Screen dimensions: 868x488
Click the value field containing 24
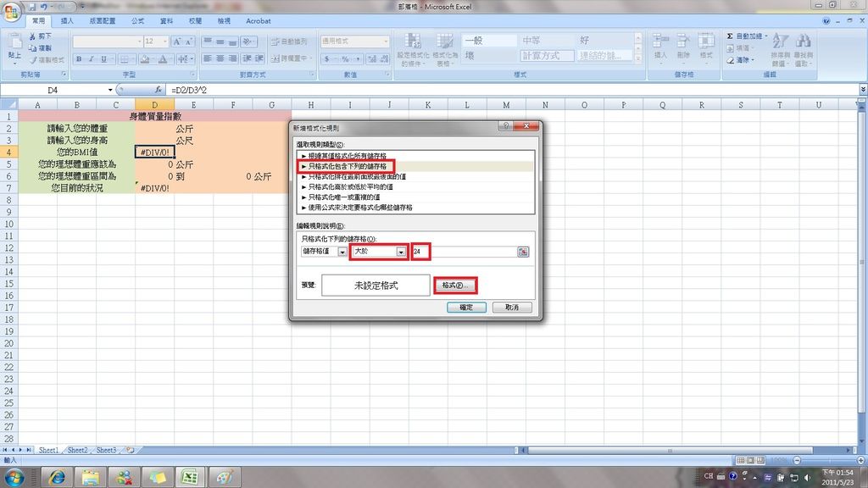click(x=464, y=252)
